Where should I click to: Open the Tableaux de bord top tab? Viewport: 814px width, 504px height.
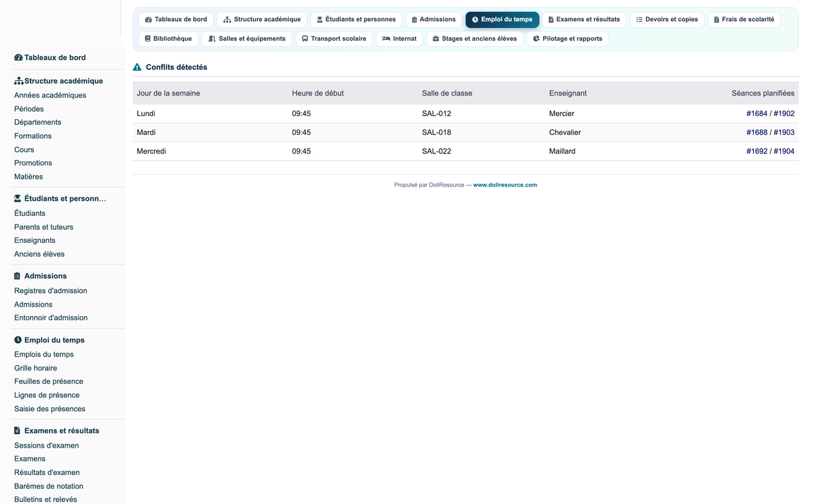(176, 20)
